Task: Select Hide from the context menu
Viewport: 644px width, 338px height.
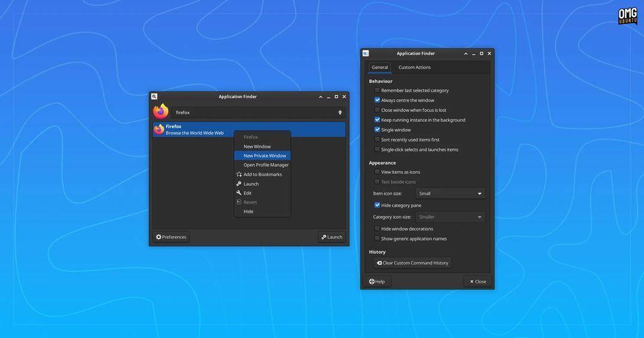Action: tap(262, 212)
